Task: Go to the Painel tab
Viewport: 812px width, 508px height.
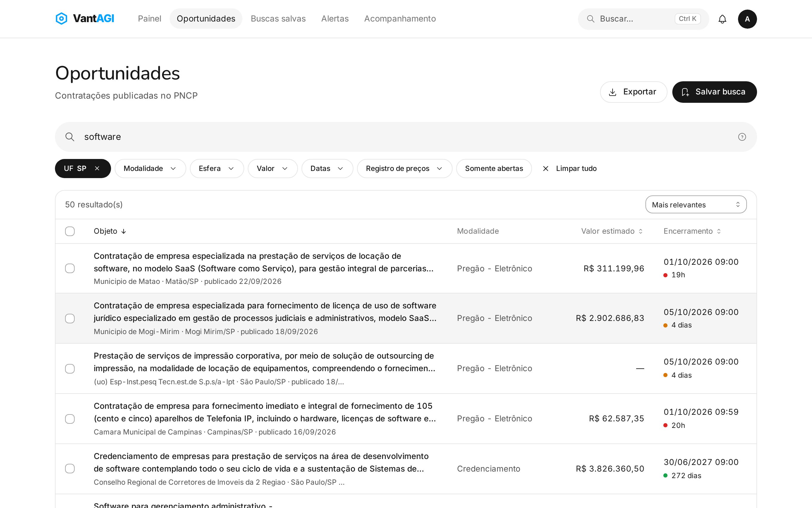Action: coord(149,19)
